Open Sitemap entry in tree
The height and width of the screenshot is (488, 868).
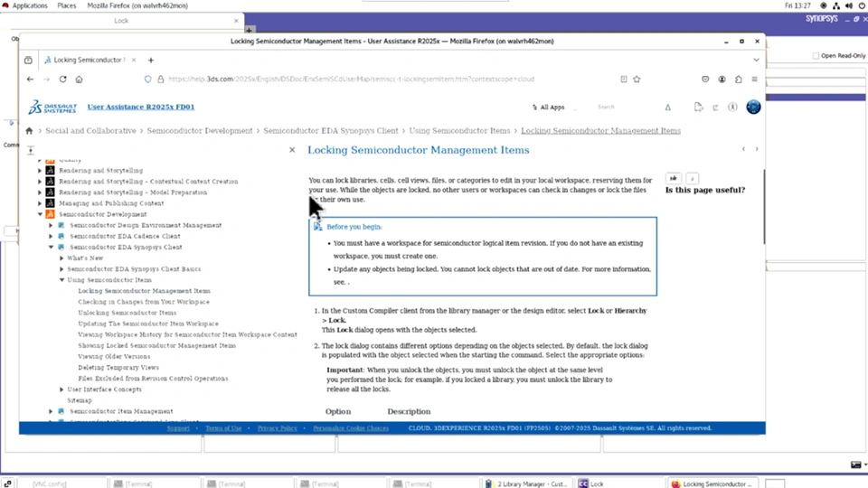click(x=80, y=400)
